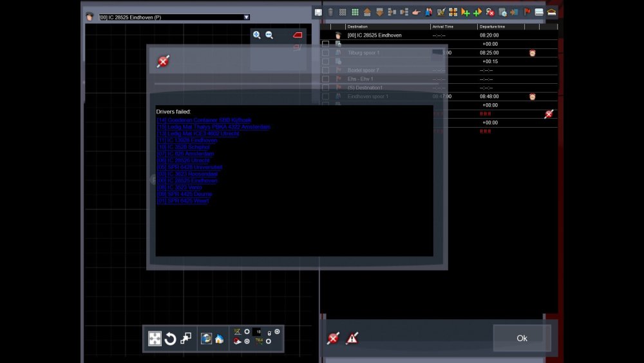Click the magnifier zoom out icon
This screenshot has height=363, width=644.
click(269, 35)
